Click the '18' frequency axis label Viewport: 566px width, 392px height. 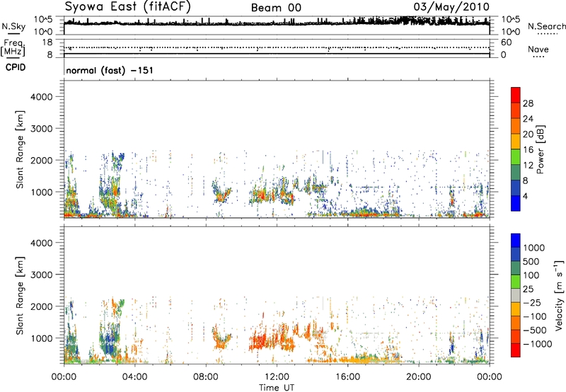coord(47,42)
